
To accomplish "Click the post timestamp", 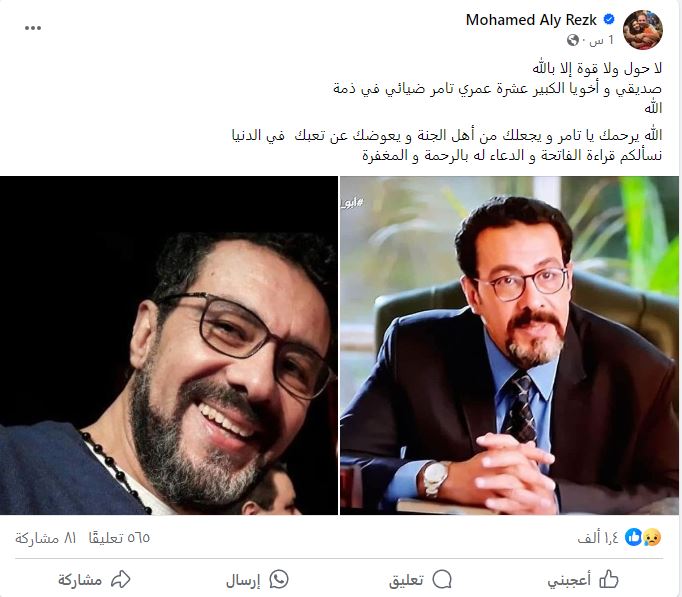I will pos(602,41).
